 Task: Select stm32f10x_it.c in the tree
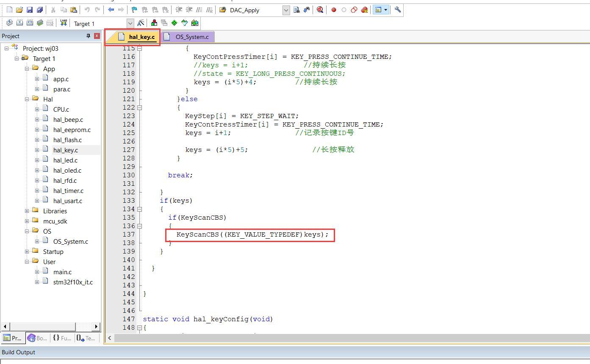[73, 282]
